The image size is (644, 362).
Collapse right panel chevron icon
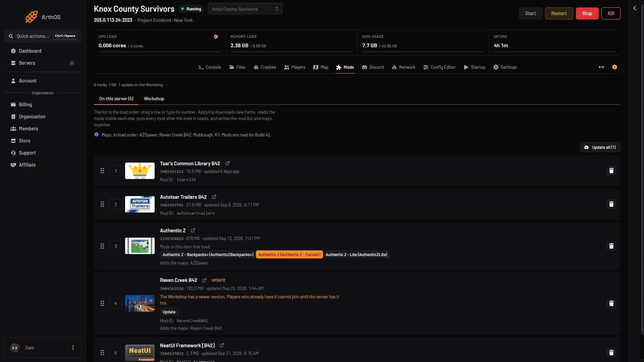635,8
